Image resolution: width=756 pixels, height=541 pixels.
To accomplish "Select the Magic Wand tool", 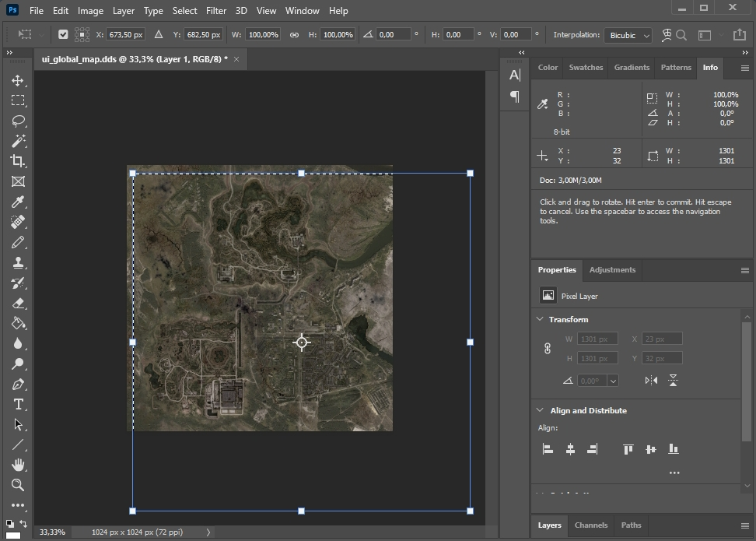I will (18, 141).
